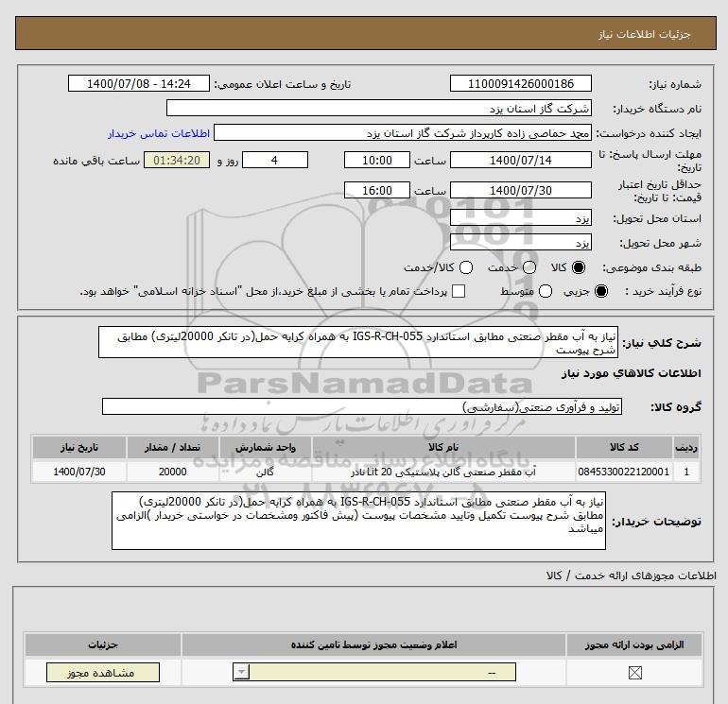Click the countdown timer 01:34:20
This screenshot has height=704, width=728.
tap(177, 160)
